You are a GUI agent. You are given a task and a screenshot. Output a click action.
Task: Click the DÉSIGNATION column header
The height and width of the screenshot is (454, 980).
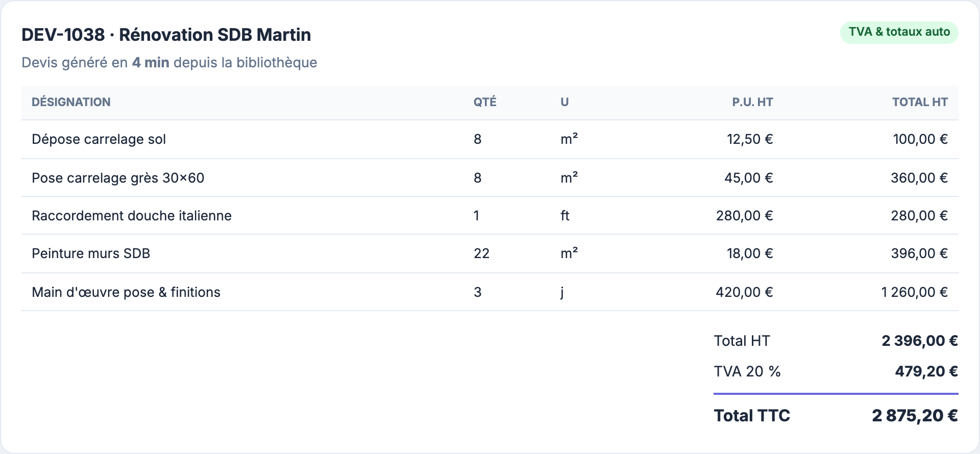[71, 102]
